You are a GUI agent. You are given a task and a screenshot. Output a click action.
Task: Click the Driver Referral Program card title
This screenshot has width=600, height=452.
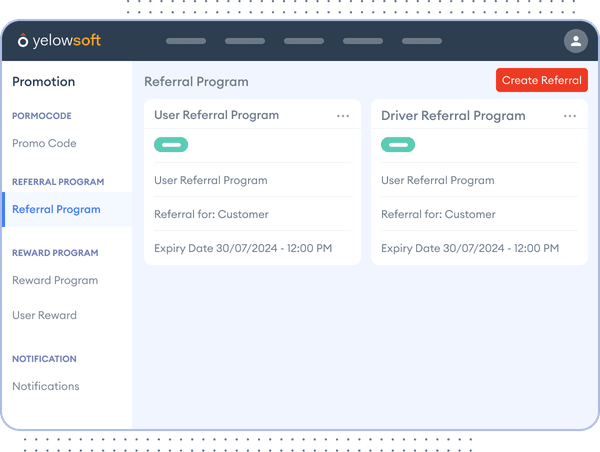[453, 115]
